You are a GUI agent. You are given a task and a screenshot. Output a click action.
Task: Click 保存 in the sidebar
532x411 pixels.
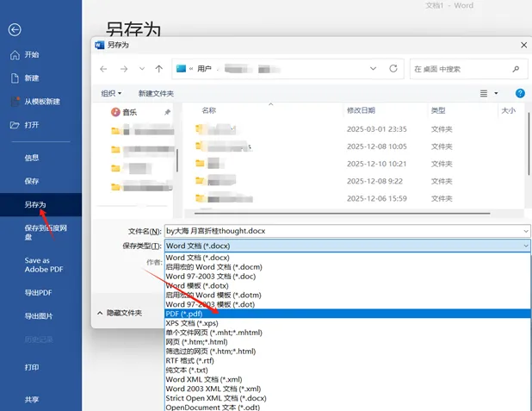click(x=32, y=181)
